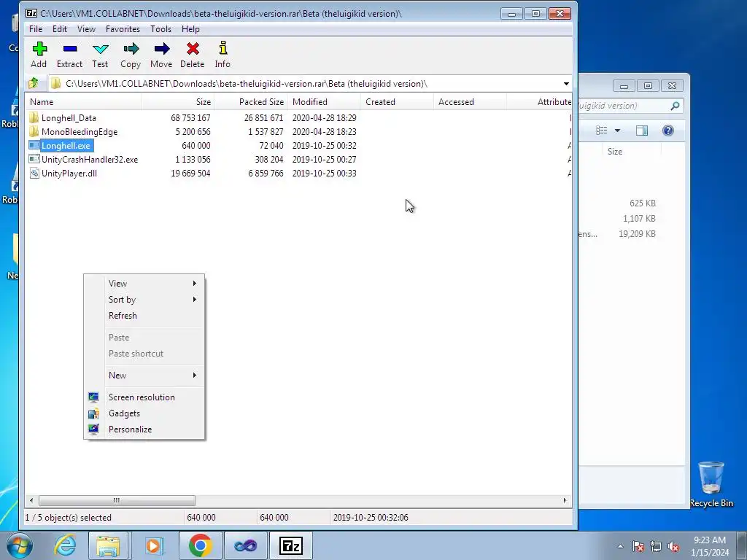
Task: Click the Longhell.exe file icon
Action: click(34, 145)
